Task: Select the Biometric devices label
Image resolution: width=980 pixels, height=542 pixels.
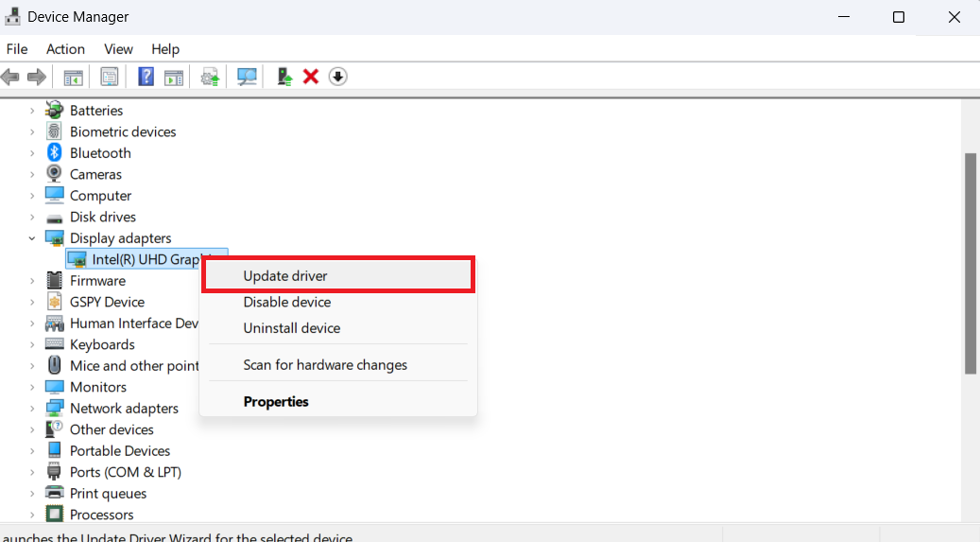Action: (123, 131)
